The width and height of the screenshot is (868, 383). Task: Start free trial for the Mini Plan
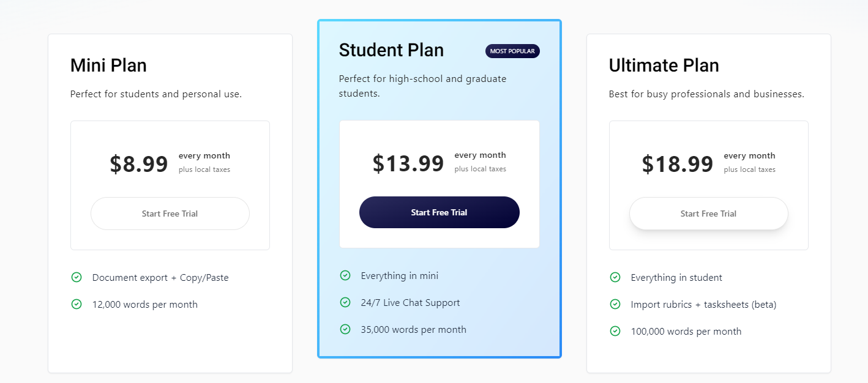tap(170, 214)
